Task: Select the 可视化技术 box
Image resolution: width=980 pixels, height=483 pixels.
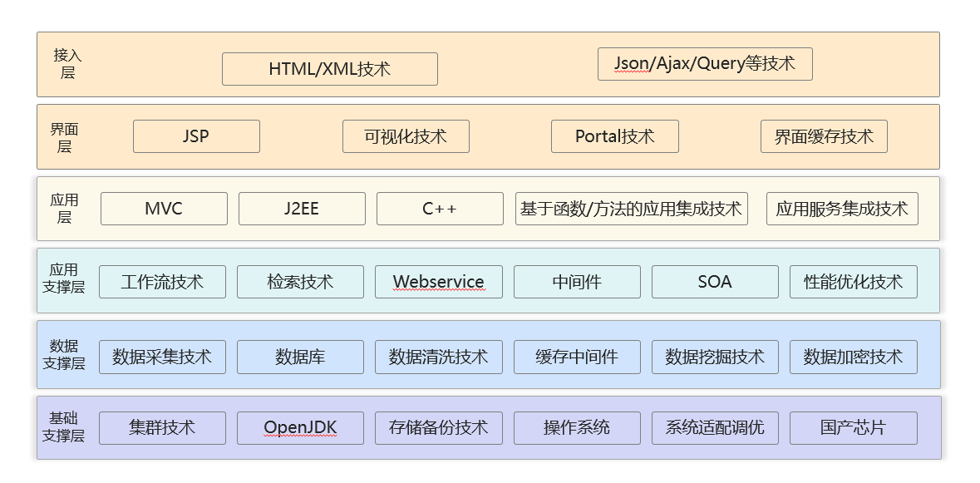Action: 406,136
